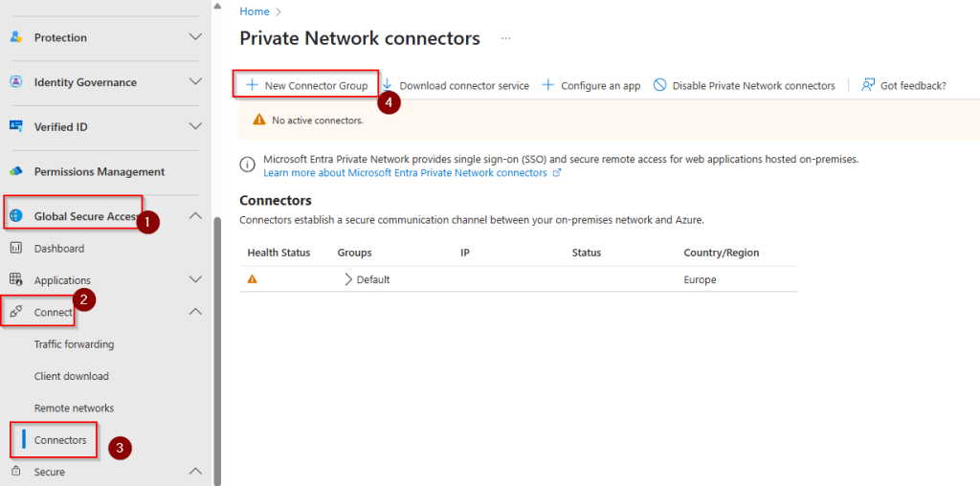
Task: Select Remote networks in sidebar
Action: (74, 408)
